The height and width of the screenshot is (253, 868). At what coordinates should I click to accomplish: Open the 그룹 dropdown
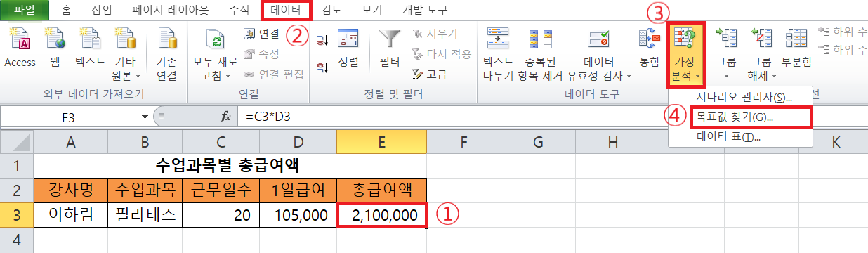click(725, 53)
